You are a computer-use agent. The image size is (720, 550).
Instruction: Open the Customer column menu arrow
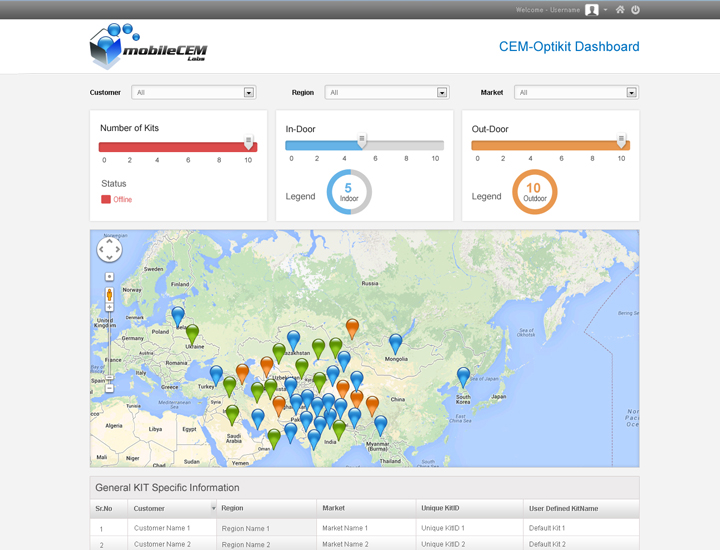point(214,508)
